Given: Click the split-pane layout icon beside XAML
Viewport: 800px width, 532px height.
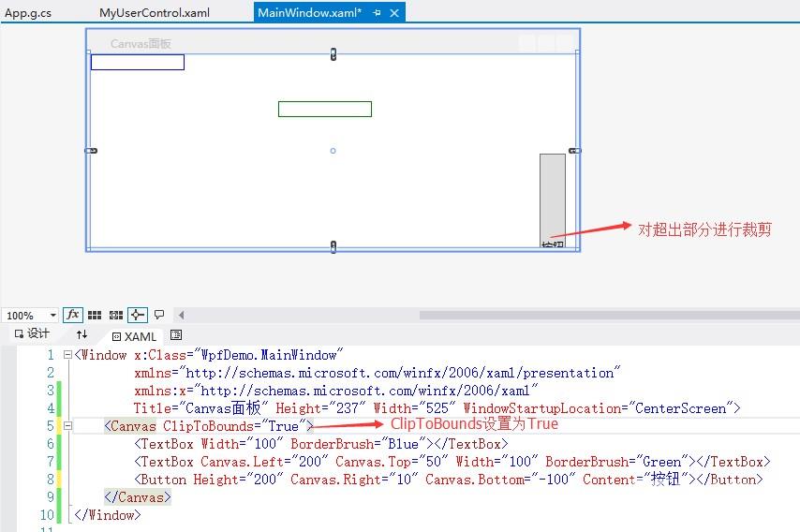Looking at the screenshot, I should (176, 334).
